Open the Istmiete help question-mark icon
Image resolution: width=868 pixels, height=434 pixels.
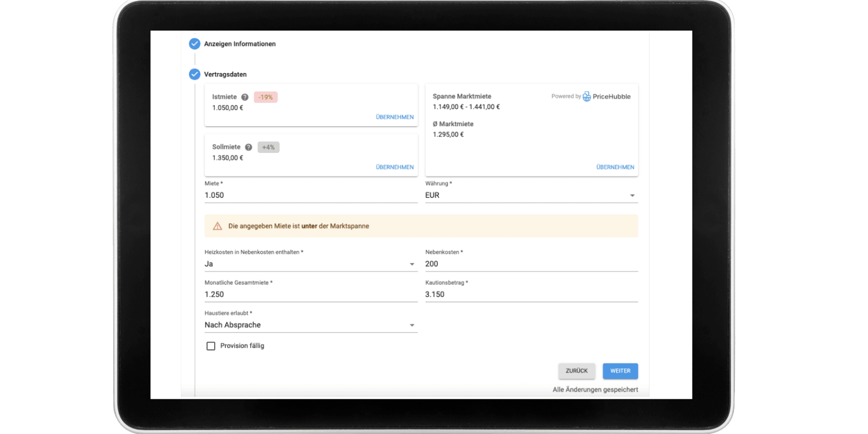(x=245, y=97)
